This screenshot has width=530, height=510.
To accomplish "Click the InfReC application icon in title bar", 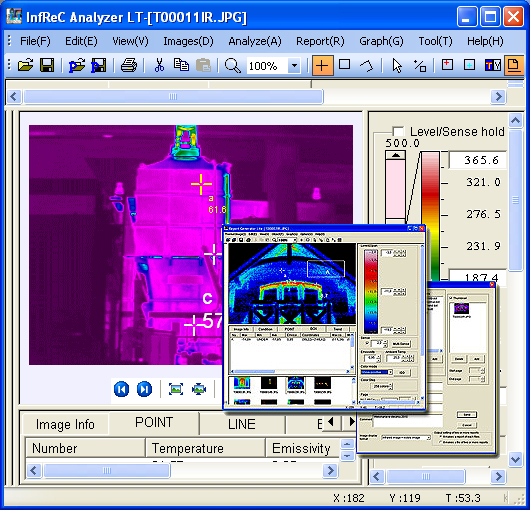I will pyautogui.click(x=15, y=16).
